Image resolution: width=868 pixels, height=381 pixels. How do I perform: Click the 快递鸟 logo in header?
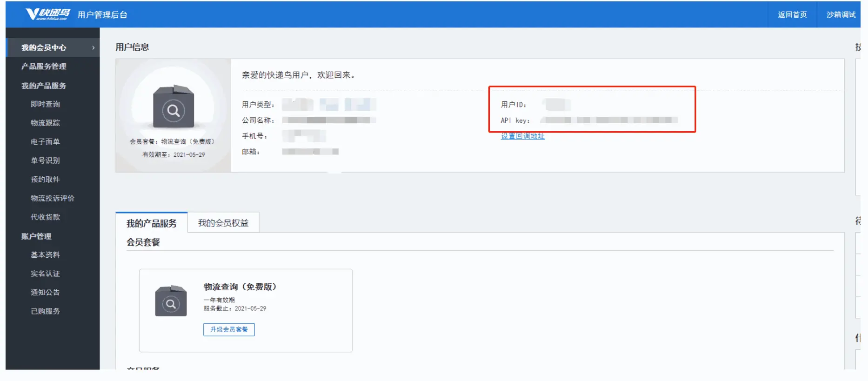[x=48, y=14]
